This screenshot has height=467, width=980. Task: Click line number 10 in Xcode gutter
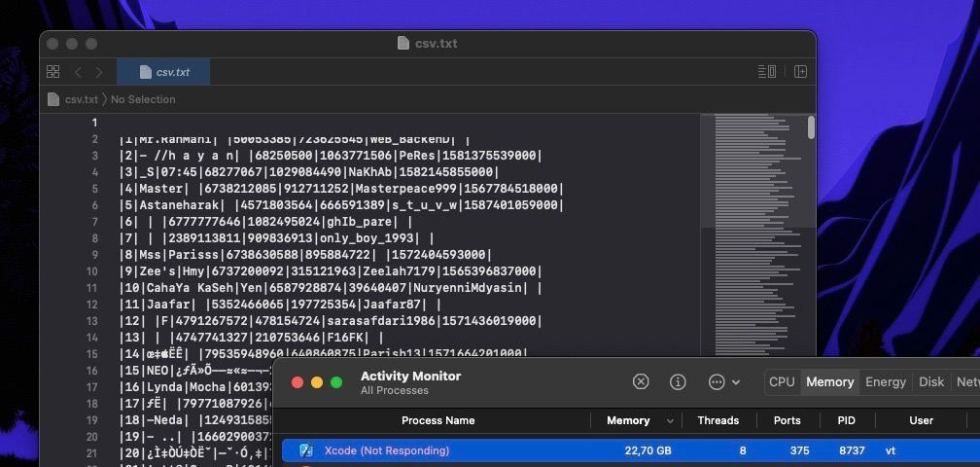coord(91,271)
